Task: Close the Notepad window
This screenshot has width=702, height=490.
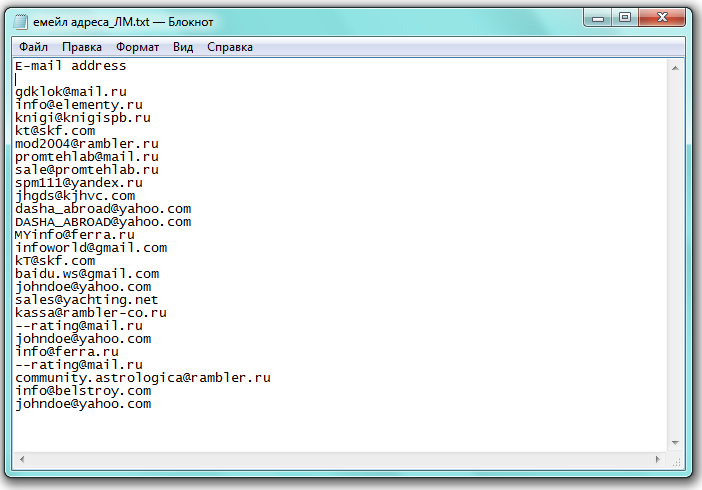Action: 662,18
